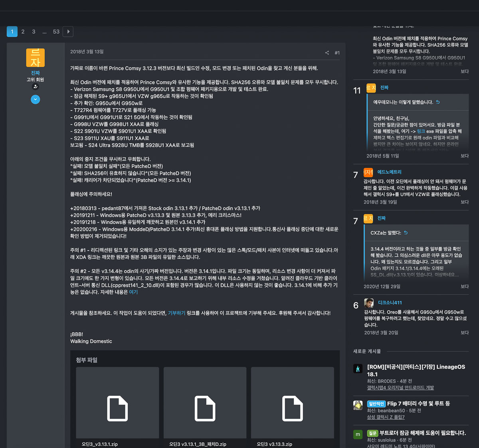
Task: Click the 일반적인 tag label
Action: (376, 404)
